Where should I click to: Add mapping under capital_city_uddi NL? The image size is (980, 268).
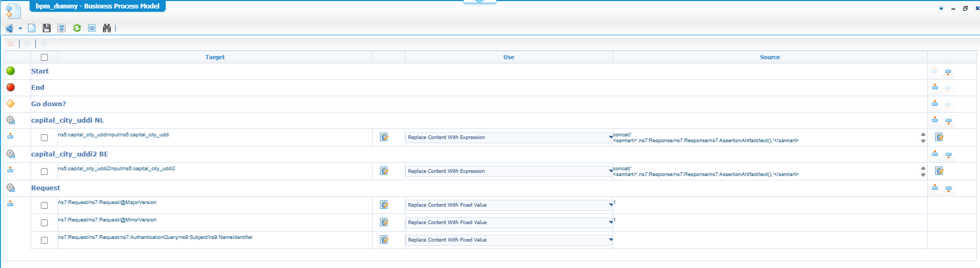pos(11,136)
